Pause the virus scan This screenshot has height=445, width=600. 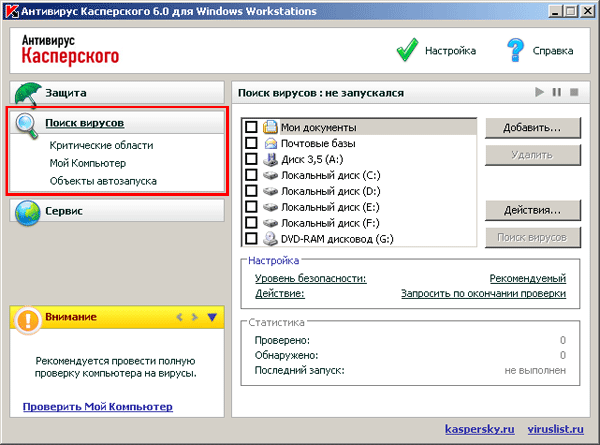pyautogui.click(x=557, y=92)
